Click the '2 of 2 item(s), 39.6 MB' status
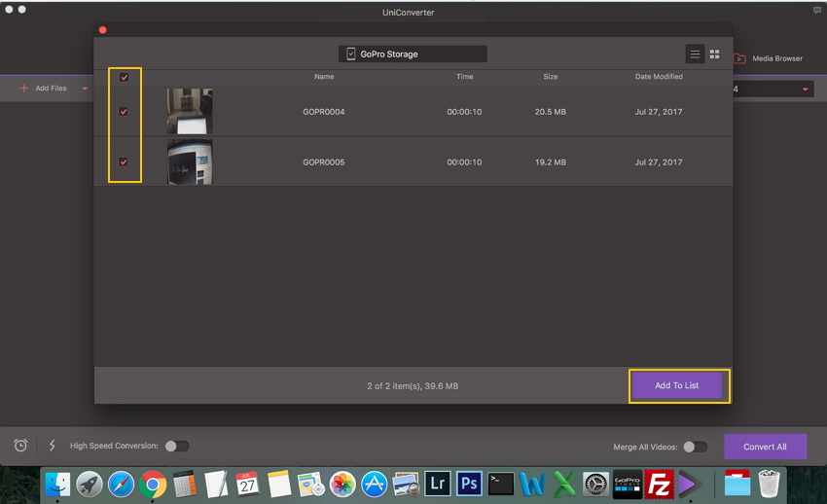827x504 pixels. coord(413,386)
